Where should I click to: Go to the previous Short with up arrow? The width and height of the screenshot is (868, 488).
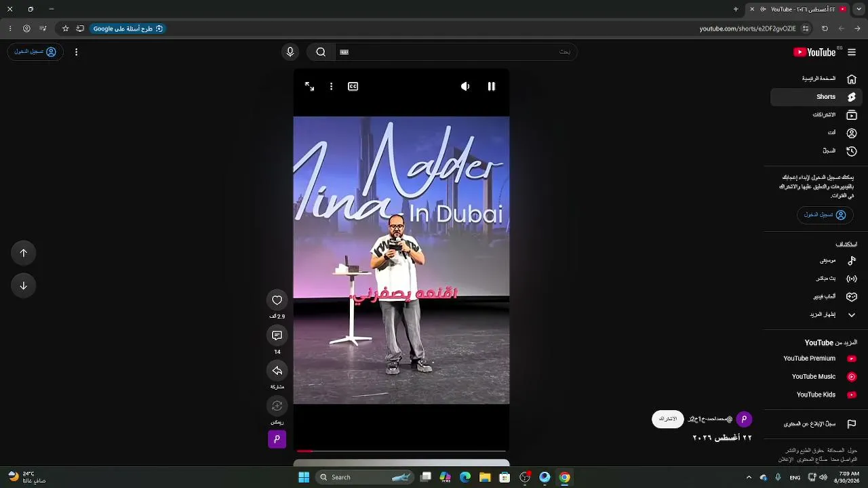click(x=24, y=253)
